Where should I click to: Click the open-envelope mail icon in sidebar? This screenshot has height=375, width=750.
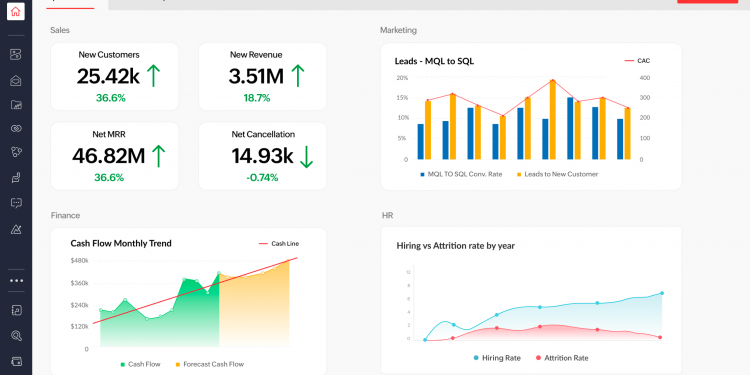(x=16, y=80)
